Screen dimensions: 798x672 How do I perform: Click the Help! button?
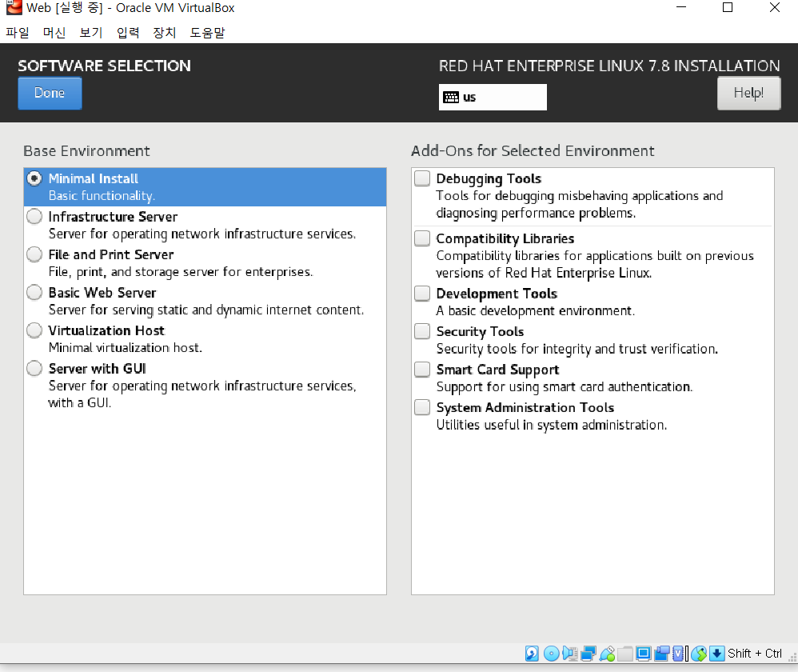click(748, 93)
